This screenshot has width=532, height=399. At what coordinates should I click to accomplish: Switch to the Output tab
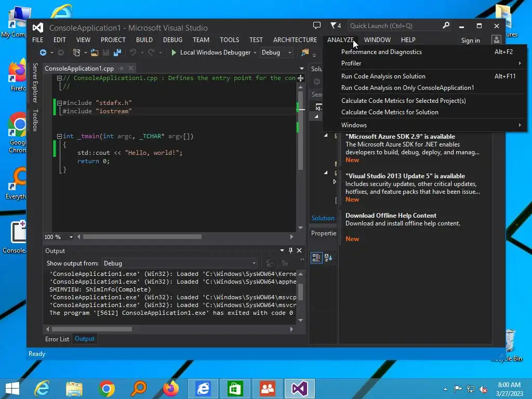pyautogui.click(x=85, y=339)
